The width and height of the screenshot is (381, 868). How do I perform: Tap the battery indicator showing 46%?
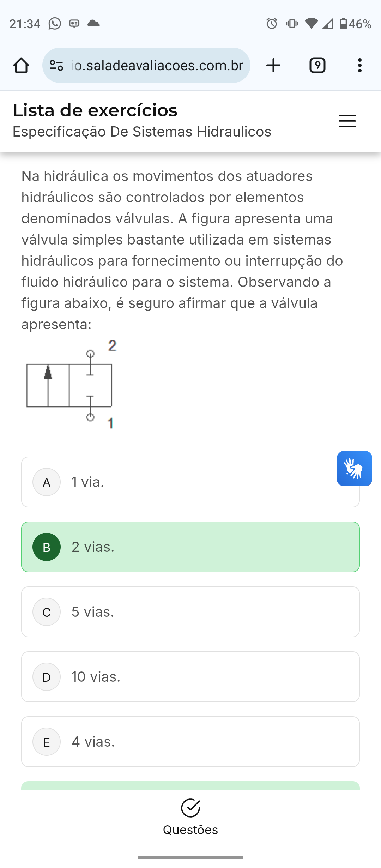[x=355, y=24]
